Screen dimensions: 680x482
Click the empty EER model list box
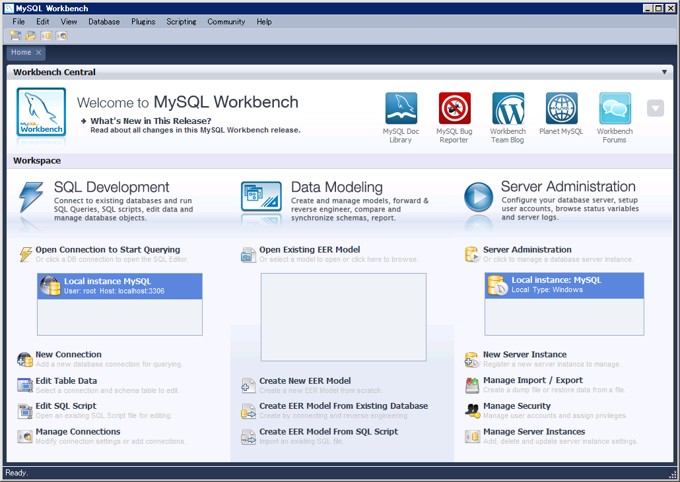tap(343, 317)
